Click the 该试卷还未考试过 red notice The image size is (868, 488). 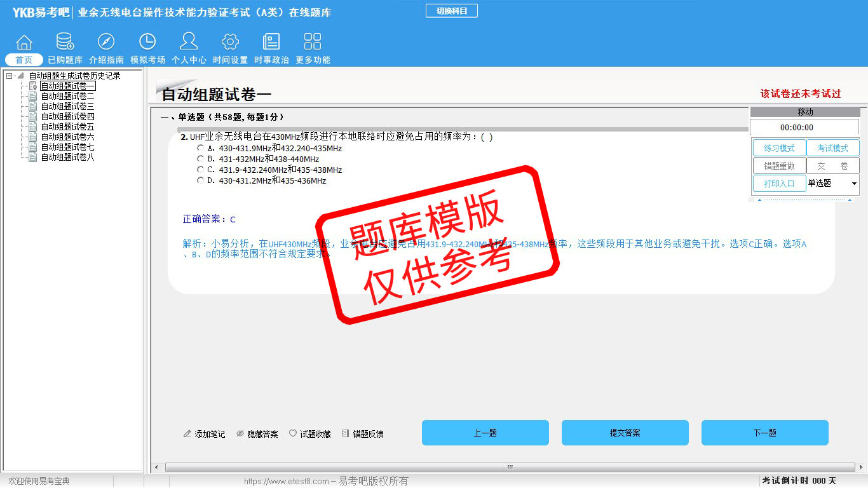(x=801, y=93)
